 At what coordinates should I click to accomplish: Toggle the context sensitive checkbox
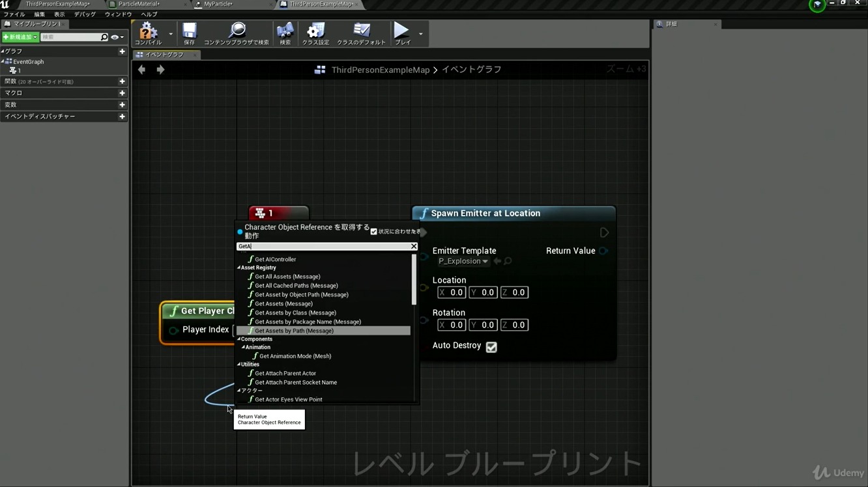[x=374, y=232]
